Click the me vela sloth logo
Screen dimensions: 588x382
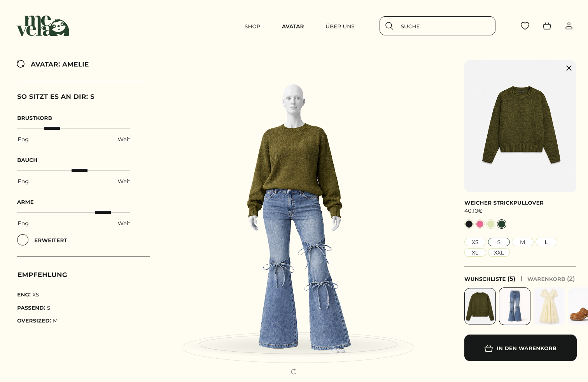click(x=43, y=26)
